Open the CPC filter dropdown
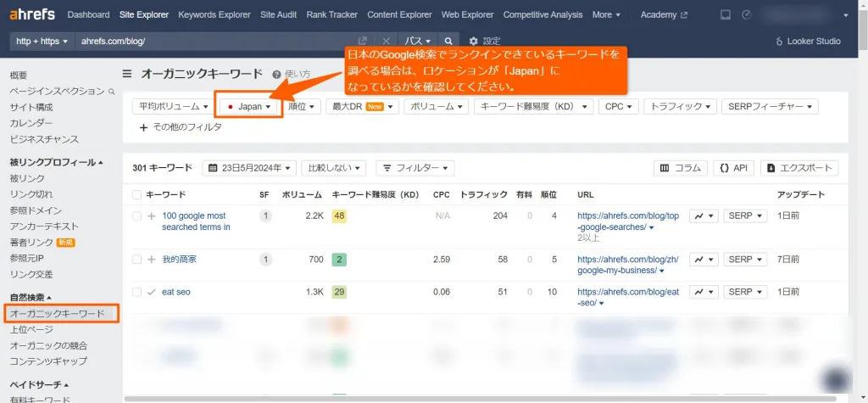The image size is (868, 403). (619, 106)
